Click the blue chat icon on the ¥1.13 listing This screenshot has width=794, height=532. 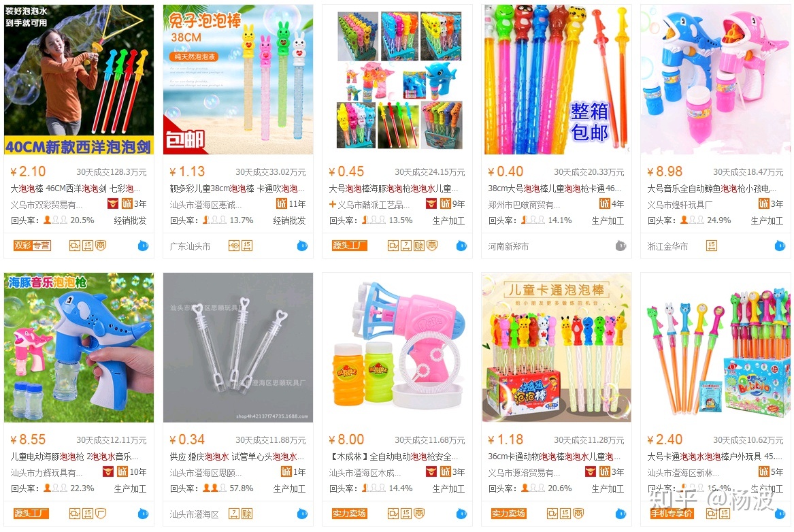(302, 246)
